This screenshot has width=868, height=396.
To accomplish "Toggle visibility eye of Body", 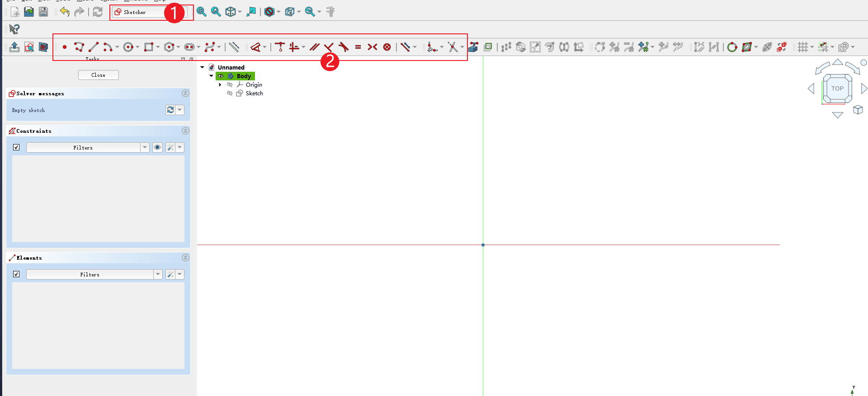I will 221,76.
